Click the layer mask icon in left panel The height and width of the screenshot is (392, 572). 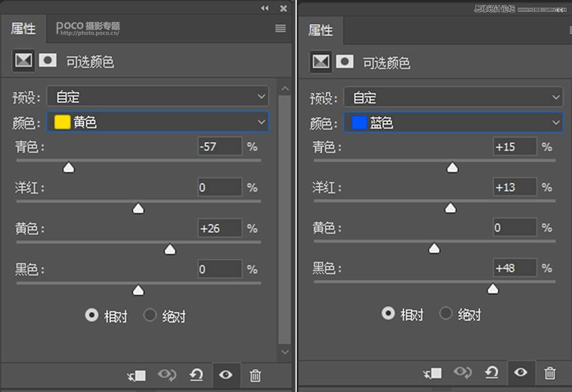tap(47, 60)
